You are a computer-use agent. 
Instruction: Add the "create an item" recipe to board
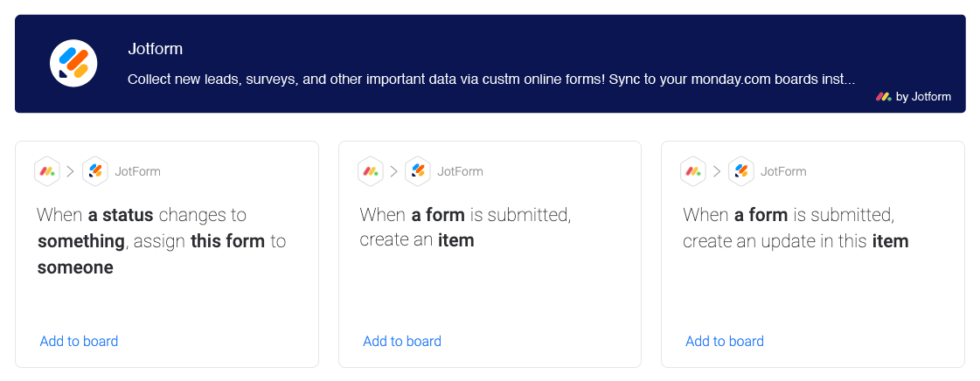tap(402, 342)
